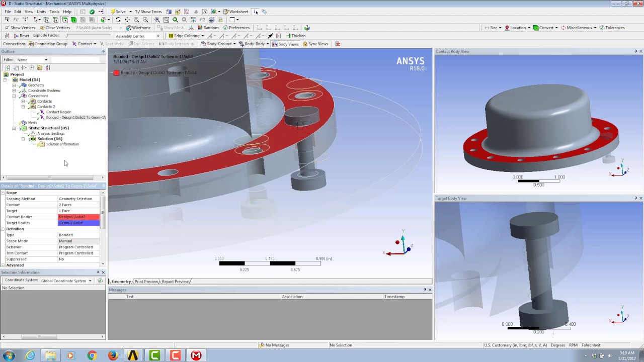This screenshot has width=644, height=362.
Task: Click the Reset explode button
Action: point(21,36)
